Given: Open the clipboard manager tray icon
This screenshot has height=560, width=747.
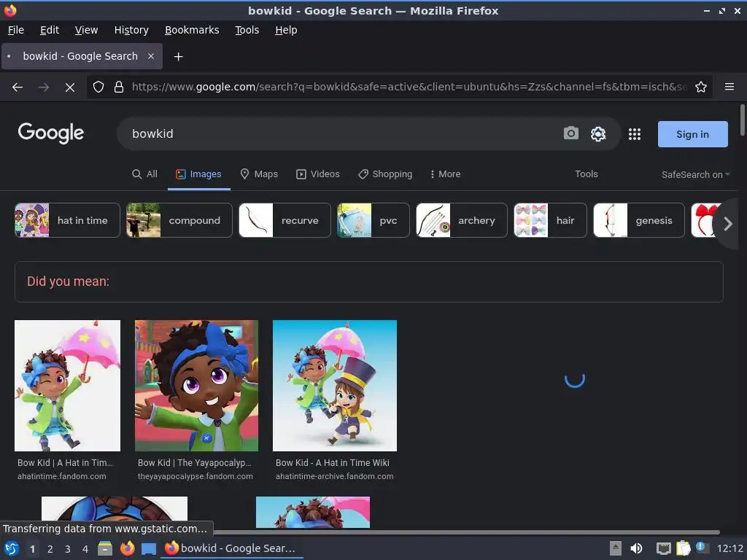Looking at the screenshot, I should [x=683, y=548].
